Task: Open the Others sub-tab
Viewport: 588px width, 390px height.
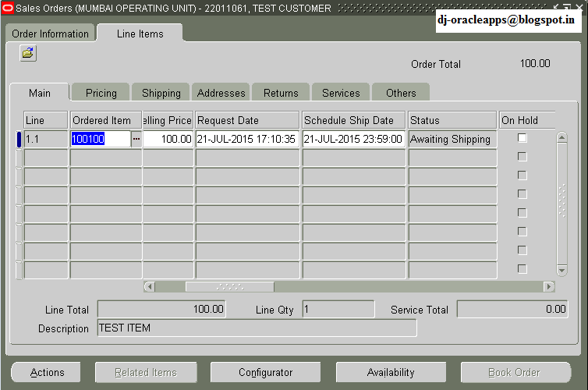Action: (x=401, y=93)
